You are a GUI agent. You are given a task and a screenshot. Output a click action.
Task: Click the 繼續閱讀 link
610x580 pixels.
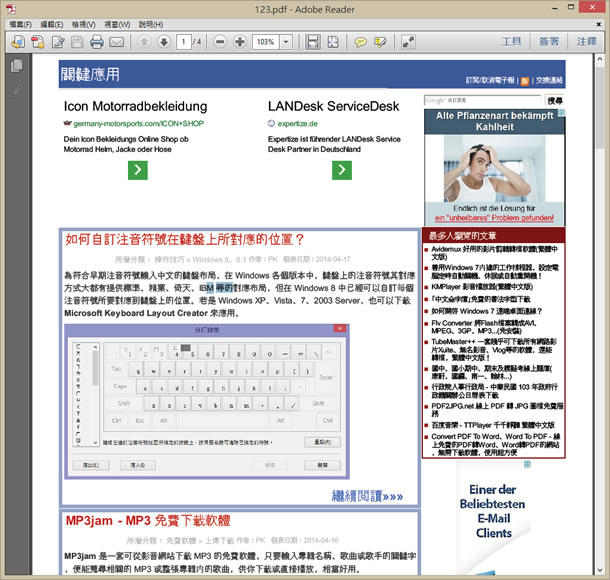pos(367,496)
